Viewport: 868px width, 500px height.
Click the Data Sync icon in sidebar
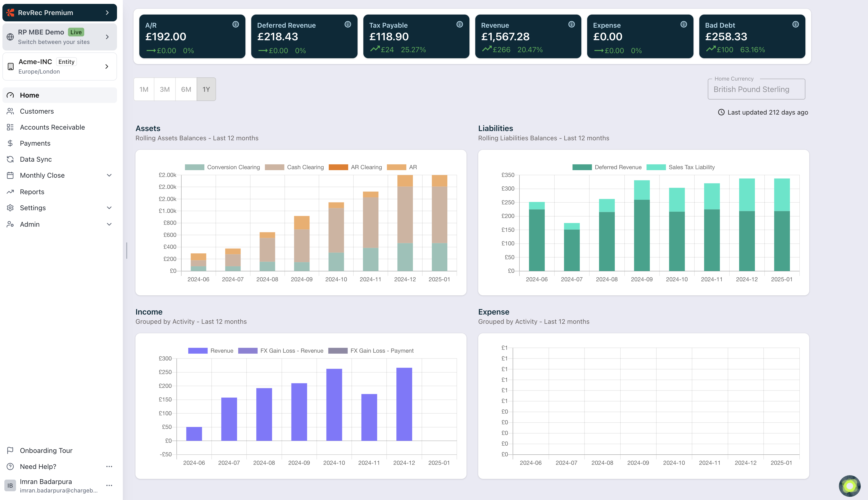10,159
